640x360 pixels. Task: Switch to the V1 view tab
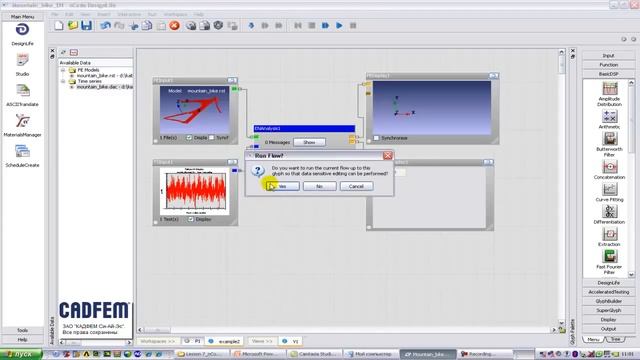click(x=290, y=341)
